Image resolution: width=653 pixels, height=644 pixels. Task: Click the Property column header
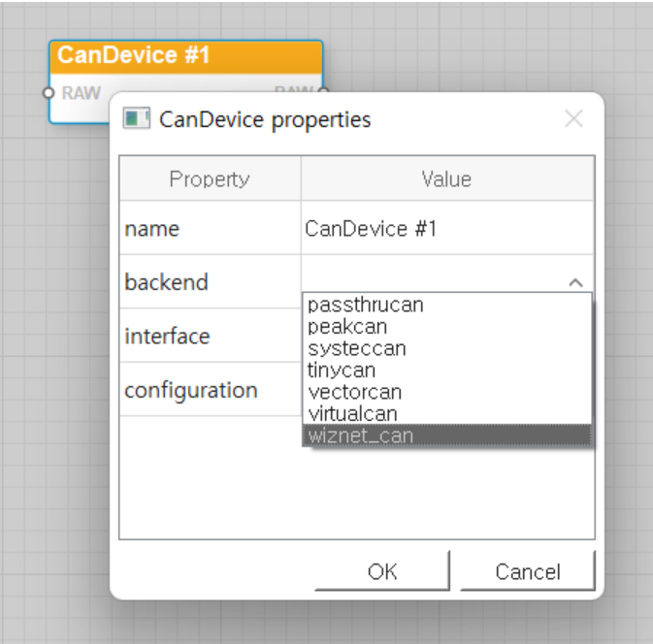point(210,179)
